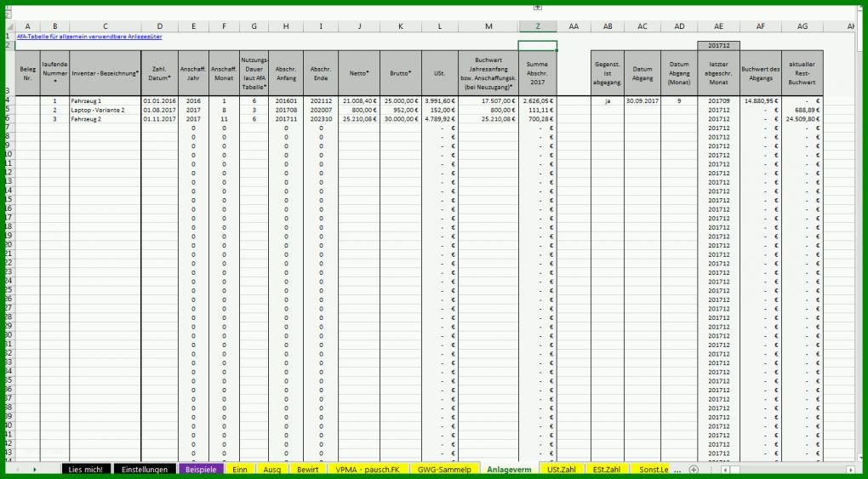Viewport: 868px width, 479px height.
Task: Select the Laptop - Variante 2 cell
Action: click(x=106, y=111)
